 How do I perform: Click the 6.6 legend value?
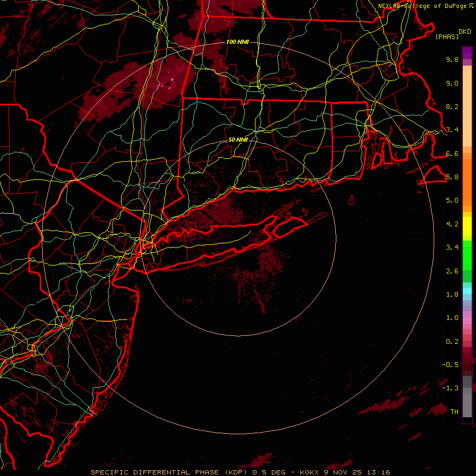[452, 153]
